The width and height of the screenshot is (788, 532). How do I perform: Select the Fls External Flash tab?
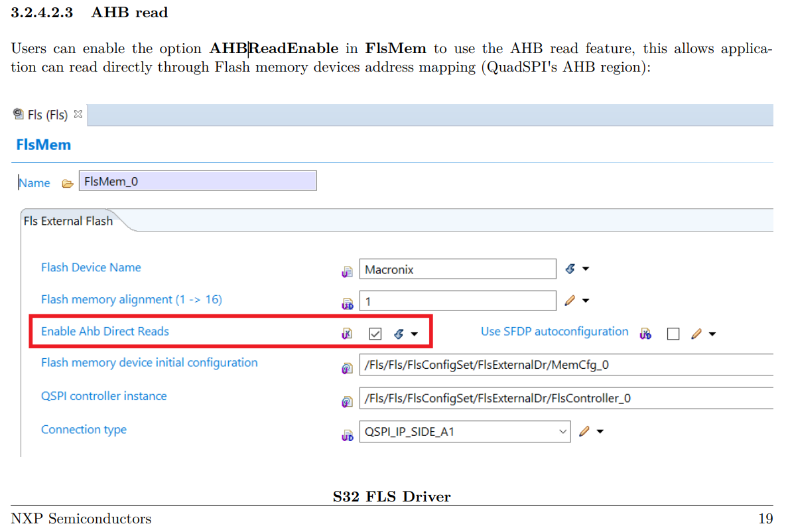(67, 220)
